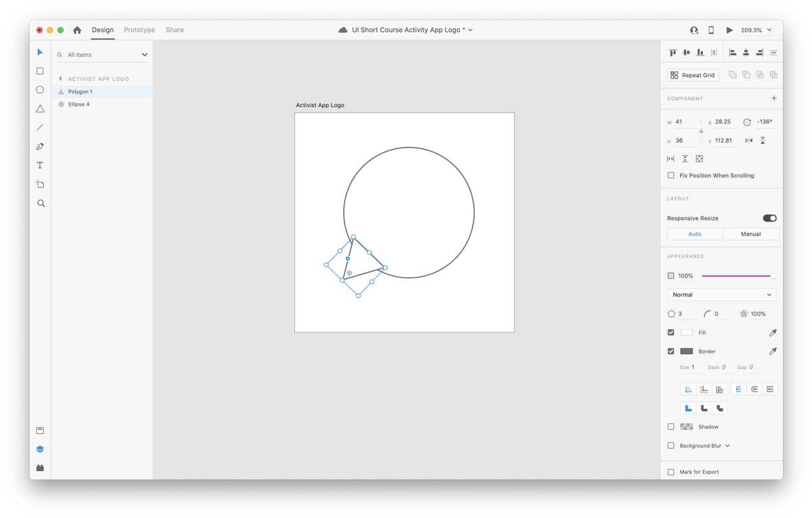The width and height of the screenshot is (812, 518).
Task: Expand the Background Blur type dropdown
Action: (x=727, y=446)
